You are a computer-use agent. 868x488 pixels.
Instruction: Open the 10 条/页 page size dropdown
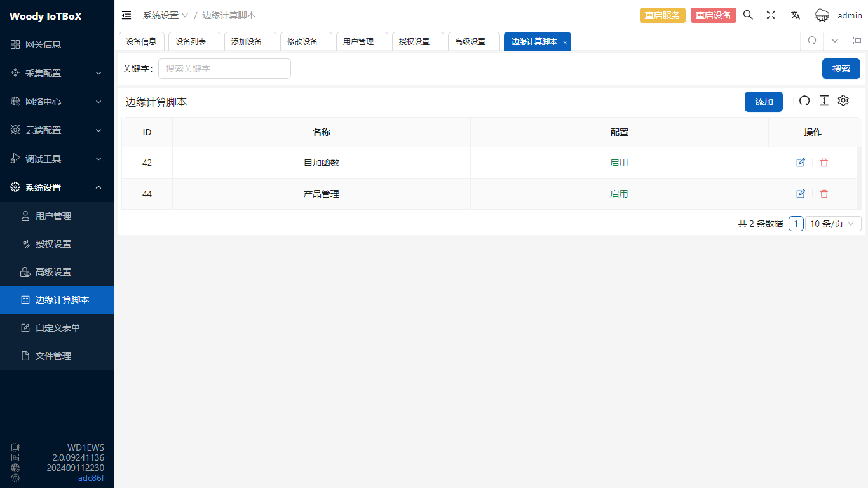[833, 224]
